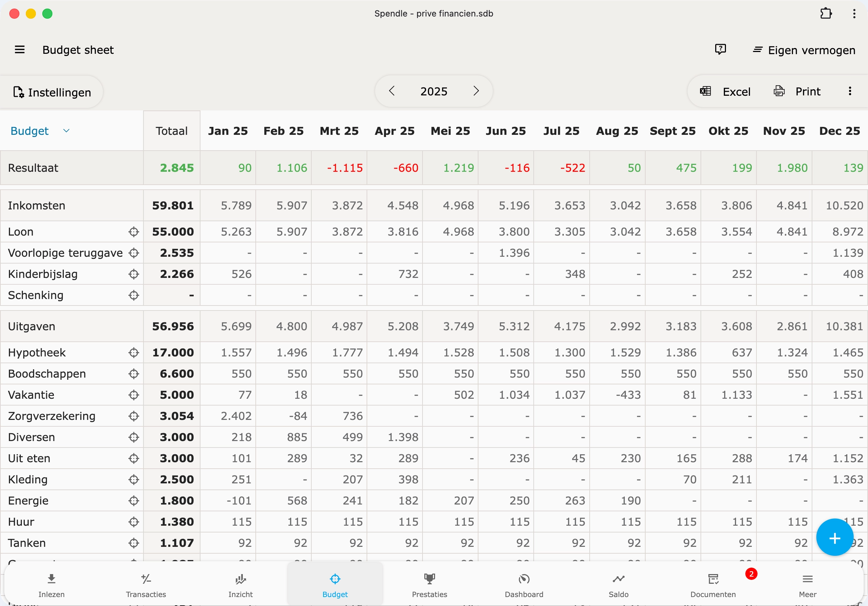Click the extensions puzzle icon in title bar

[826, 14]
